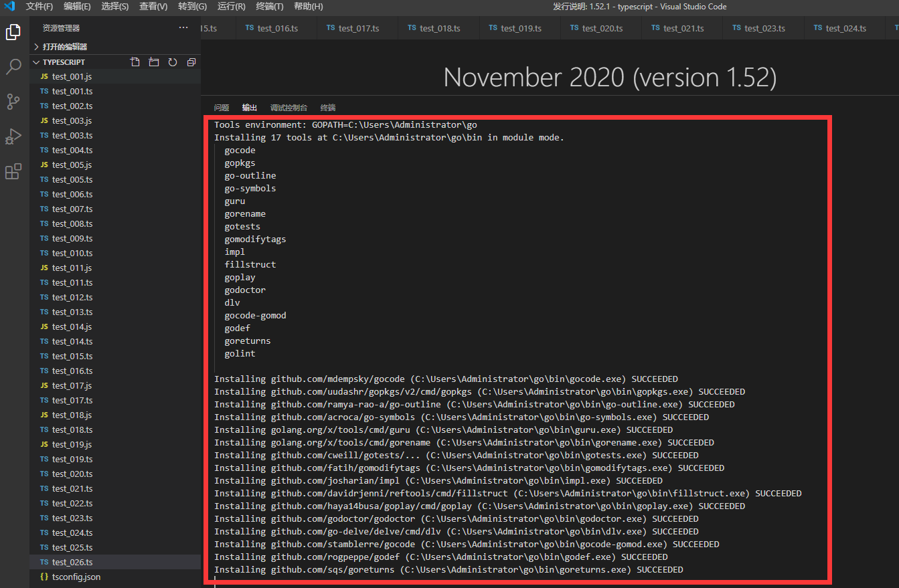899x588 pixels.
Task: Open test_013.ts in the file tree
Action: point(115,312)
